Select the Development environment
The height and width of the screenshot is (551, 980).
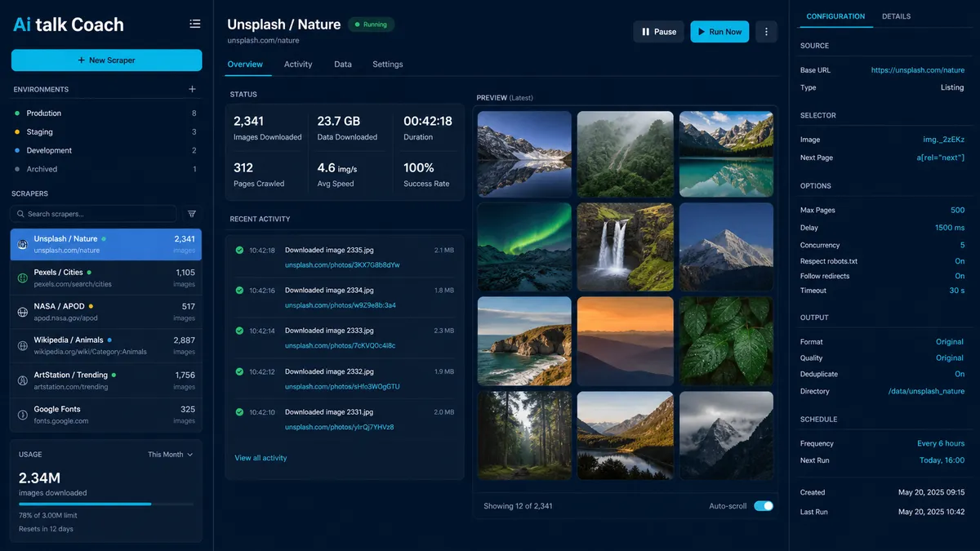[105, 150]
